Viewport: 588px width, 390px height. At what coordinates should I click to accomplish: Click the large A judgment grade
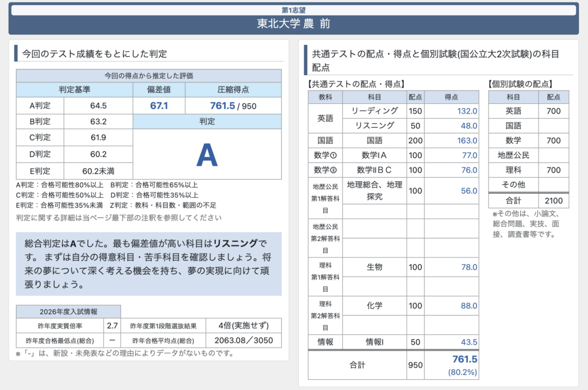[207, 154]
